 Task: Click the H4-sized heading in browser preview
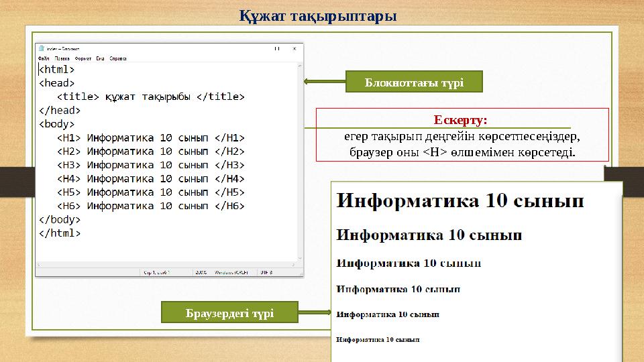point(398,289)
